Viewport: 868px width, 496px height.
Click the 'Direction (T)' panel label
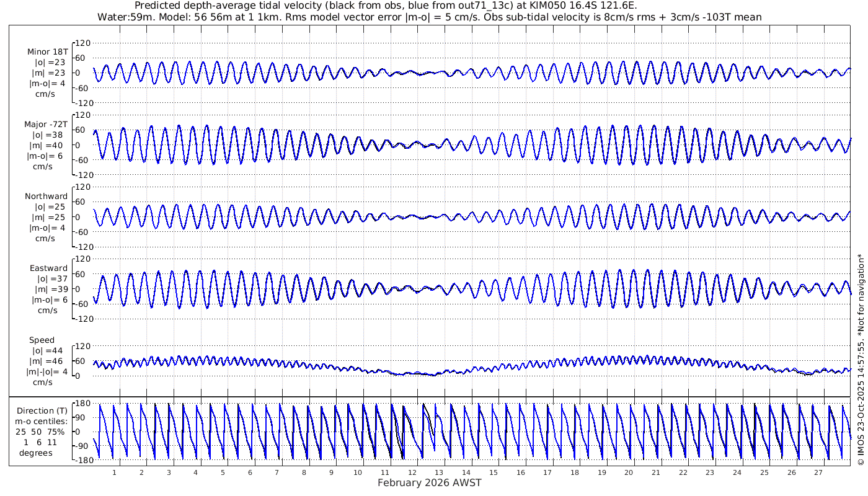click(x=43, y=410)
